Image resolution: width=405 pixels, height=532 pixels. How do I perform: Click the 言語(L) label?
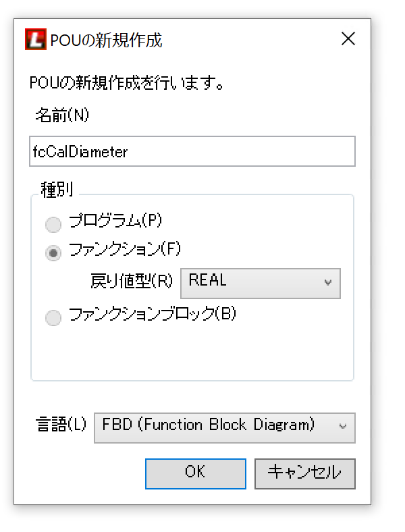click(x=61, y=425)
